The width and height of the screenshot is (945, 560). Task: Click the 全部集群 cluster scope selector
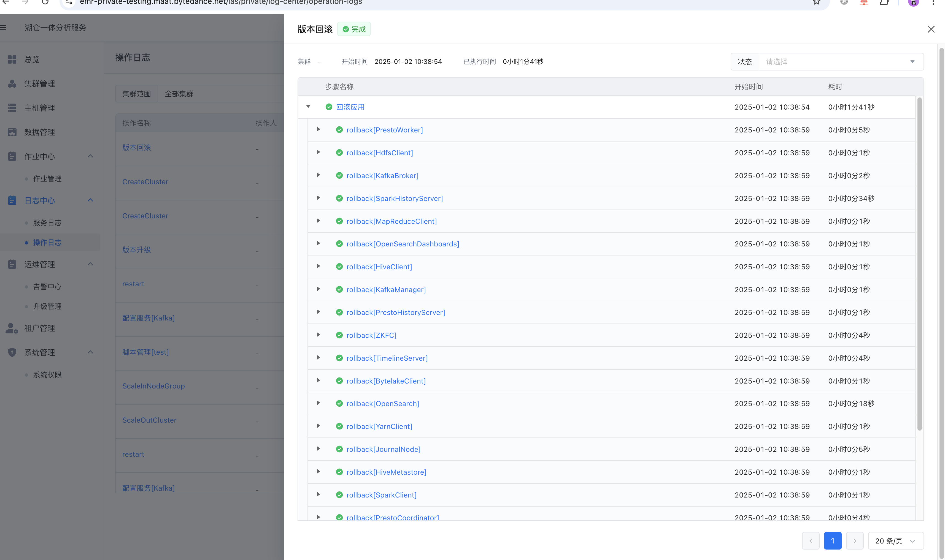tap(221, 94)
